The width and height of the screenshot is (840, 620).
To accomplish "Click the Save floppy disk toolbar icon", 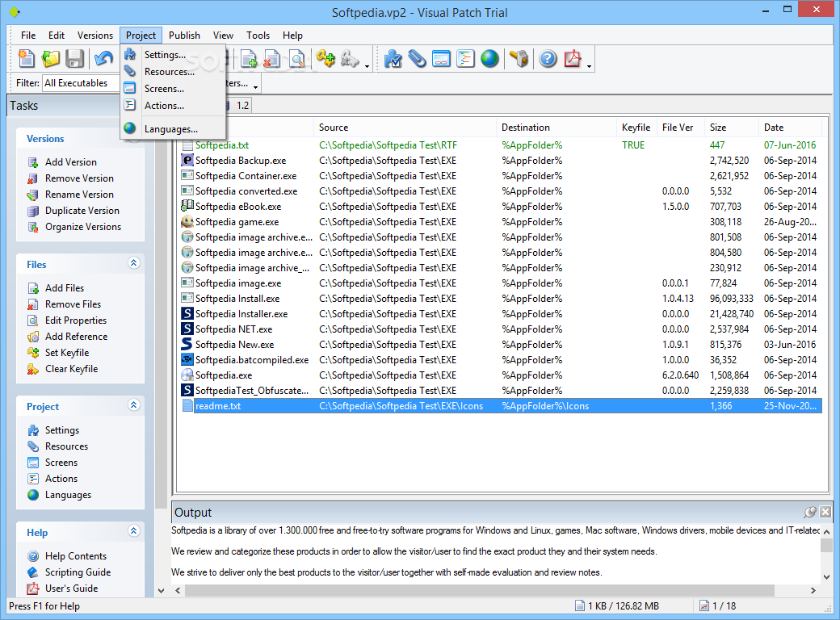I will 75,59.
